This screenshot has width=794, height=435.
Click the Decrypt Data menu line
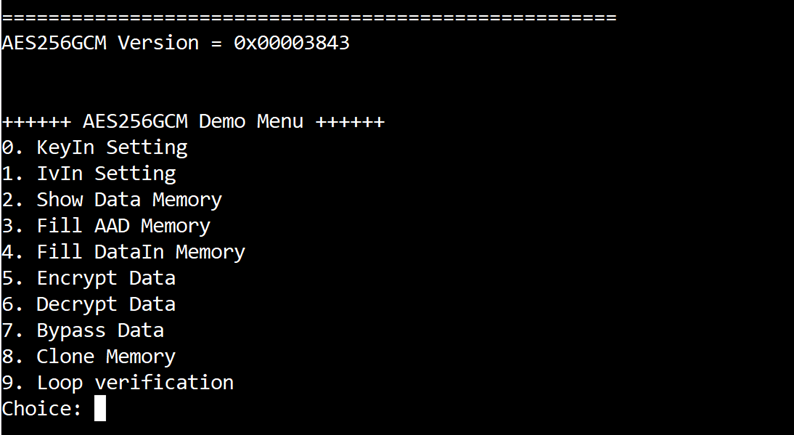pyautogui.click(x=89, y=304)
